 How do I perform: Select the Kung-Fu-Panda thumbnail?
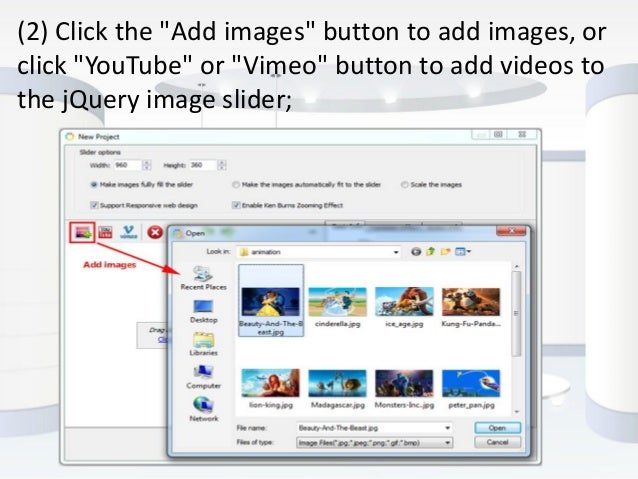[471, 302]
